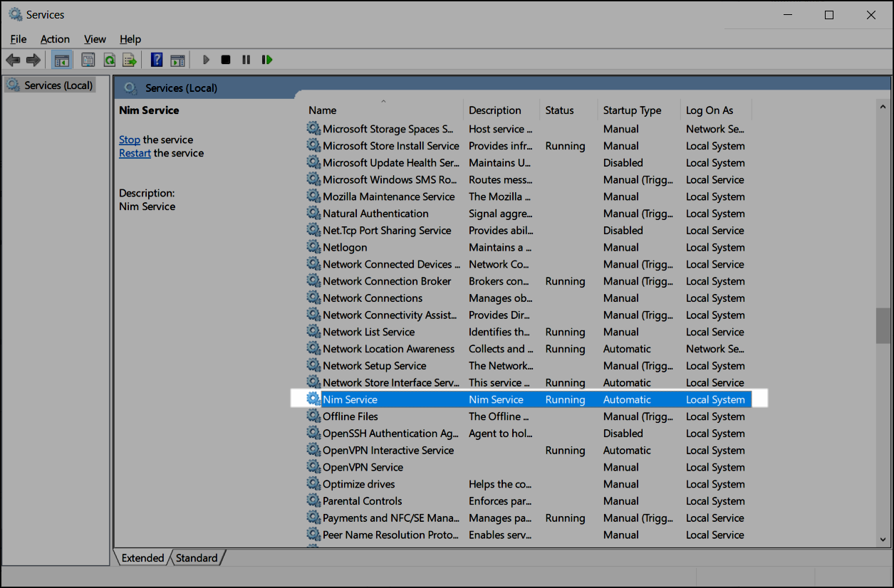Toggle Show/Hide Console Tree toolbar icon
This screenshot has width=894, height=588.
[x=62, y=60]
